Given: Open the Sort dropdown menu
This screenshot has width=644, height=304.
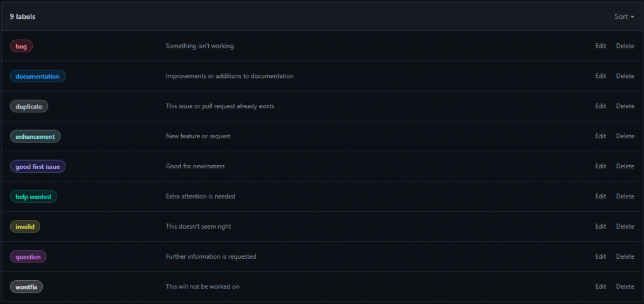Looking at the screenshot, I should point(624,16).
